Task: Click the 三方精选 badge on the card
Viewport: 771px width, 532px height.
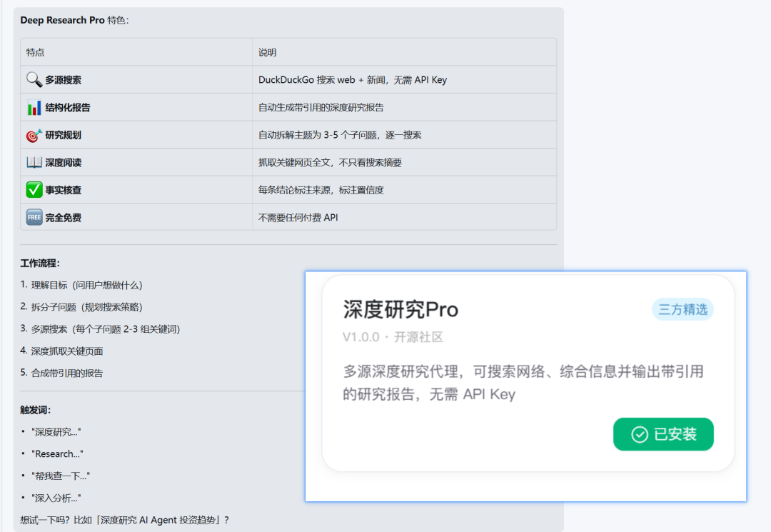Action: (682, 311)
